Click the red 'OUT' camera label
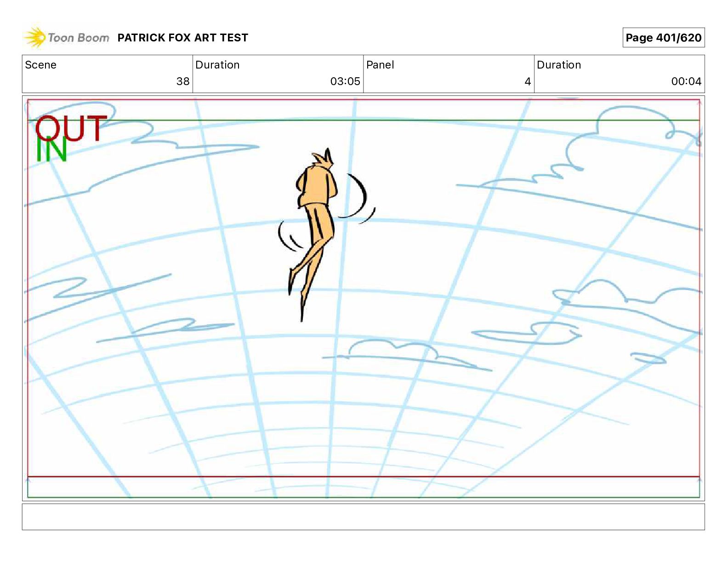The height and width of the screenshot is (563, 728). click(x=71, y=128)
